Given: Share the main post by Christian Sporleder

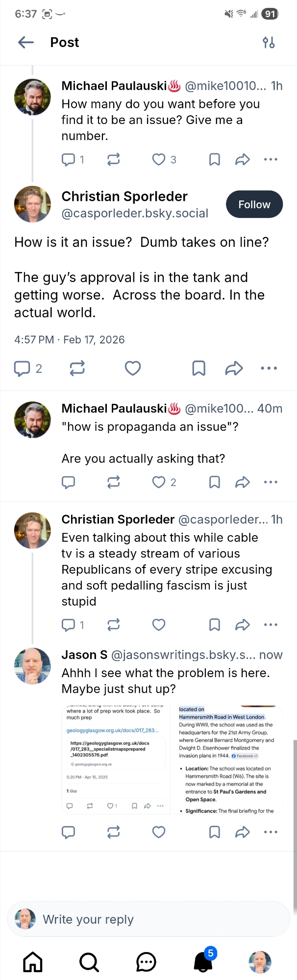Looking at the screenshot, I should (x=234, y=368).
